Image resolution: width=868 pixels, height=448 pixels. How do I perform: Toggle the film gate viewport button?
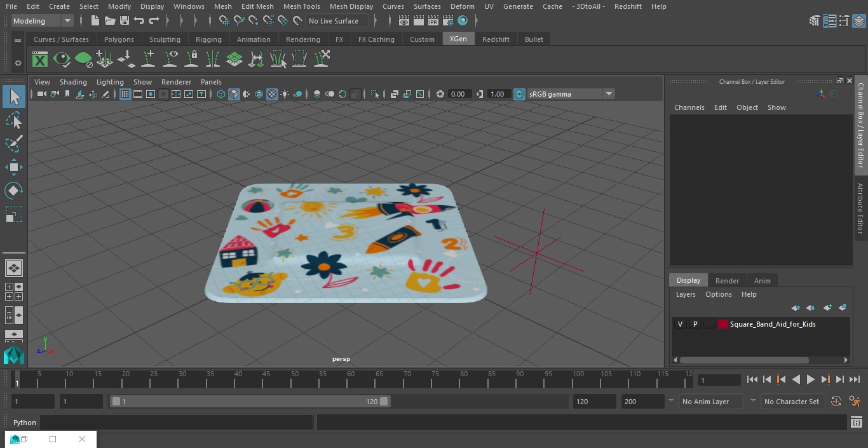(x=138, y=94)
